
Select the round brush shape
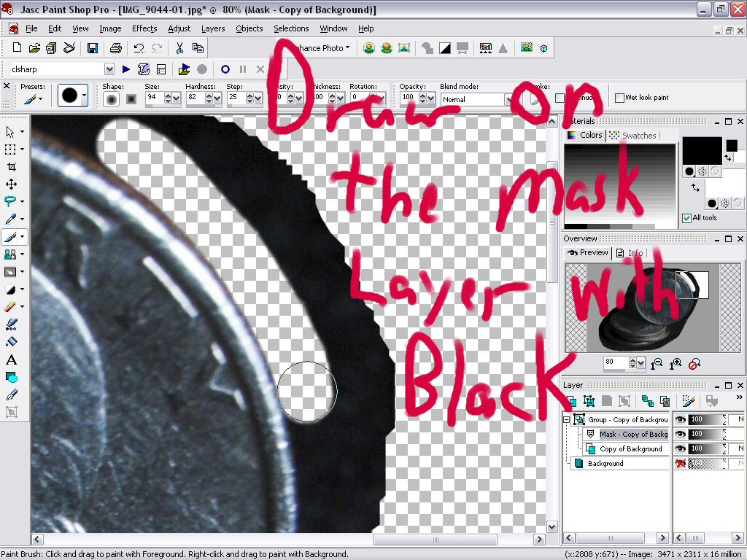point(112,99)
